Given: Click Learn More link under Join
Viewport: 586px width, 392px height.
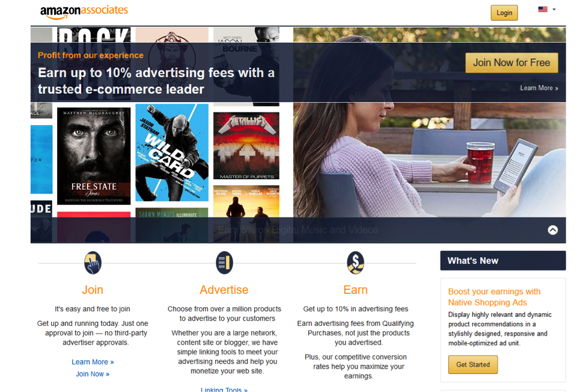Looking at the screenshot, I should [x=93, y=362].
